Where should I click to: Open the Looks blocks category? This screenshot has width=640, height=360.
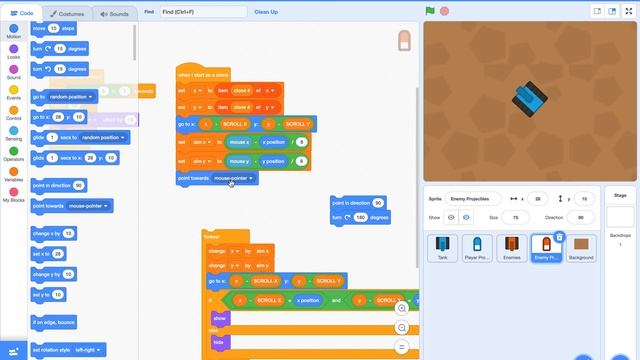[13, 52]
